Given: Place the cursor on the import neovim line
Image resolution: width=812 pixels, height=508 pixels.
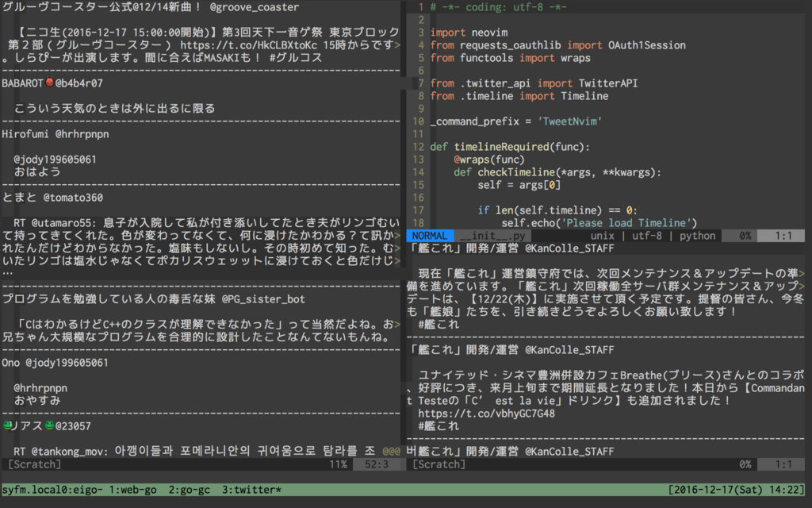Looking at the screenshot, I should pos(469,33).
